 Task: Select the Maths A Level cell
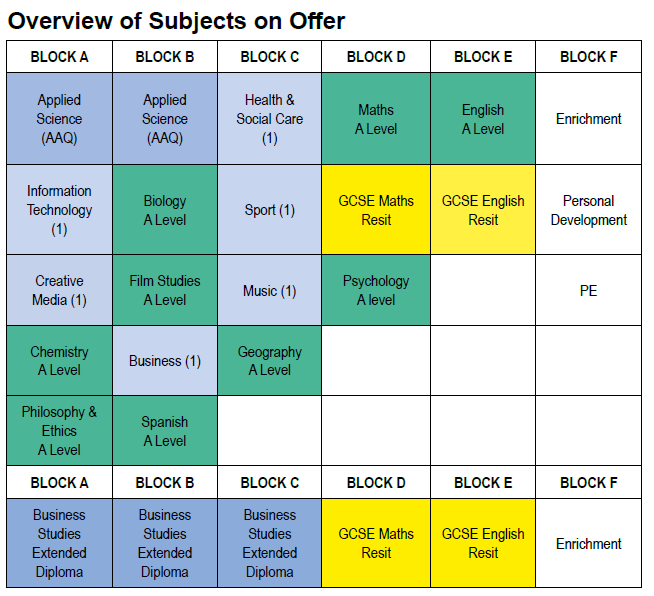(376, 119)
